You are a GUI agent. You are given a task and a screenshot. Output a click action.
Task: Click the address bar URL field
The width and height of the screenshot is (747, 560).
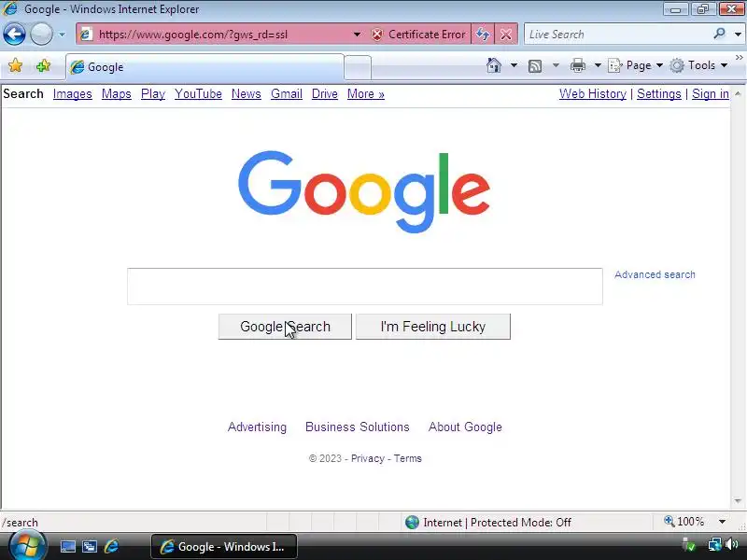point(221,35)
